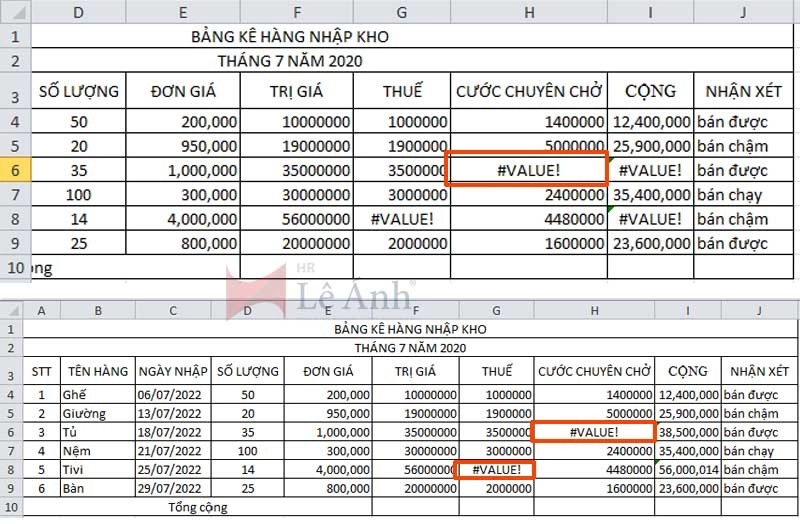Click the "Nệm" product cell

[x=97, y=451]
